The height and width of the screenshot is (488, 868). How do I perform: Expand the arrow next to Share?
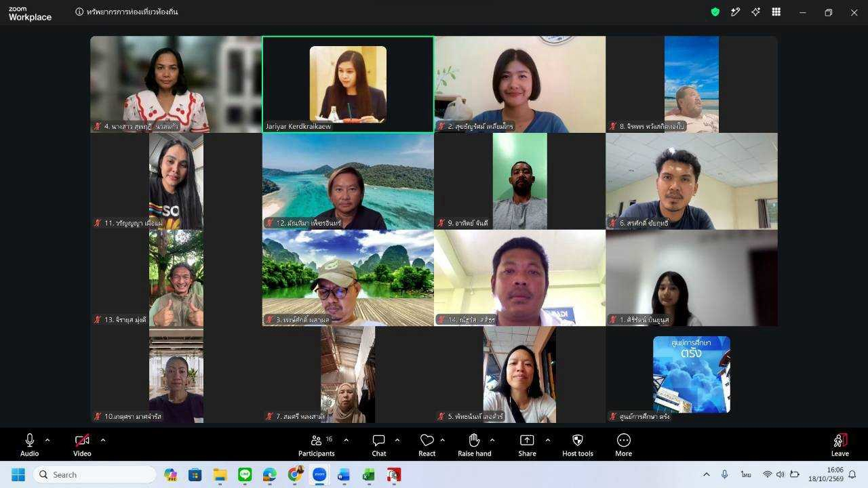(x=547, y=440)
